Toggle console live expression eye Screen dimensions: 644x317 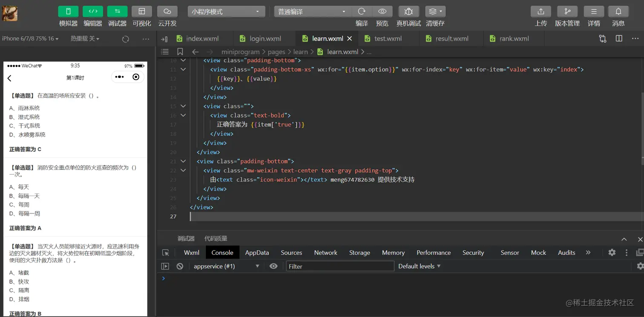pyautogui.click(x=273, y=266)
